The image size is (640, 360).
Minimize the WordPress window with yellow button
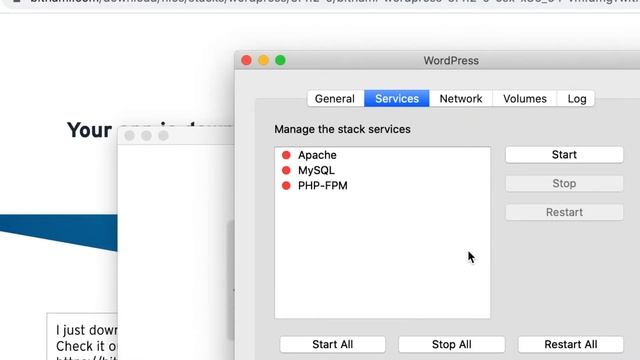coord(263,60)
